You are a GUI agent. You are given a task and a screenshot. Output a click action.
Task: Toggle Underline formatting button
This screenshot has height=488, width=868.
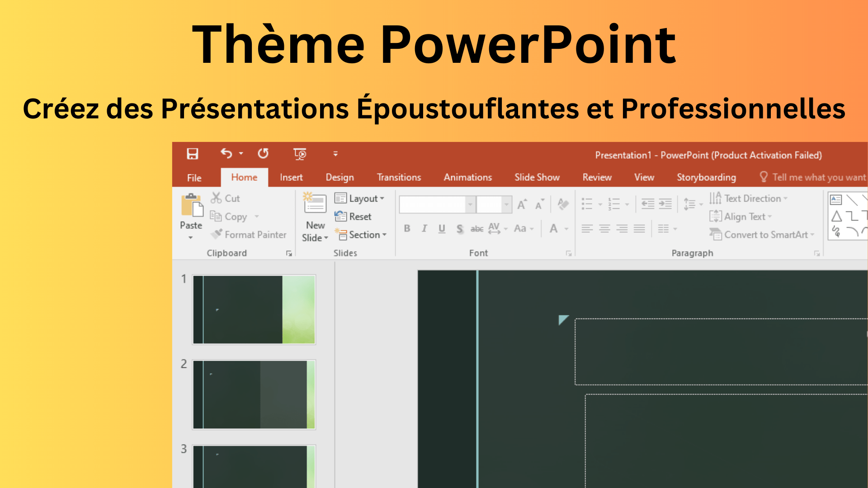click(x=442, y=229)
